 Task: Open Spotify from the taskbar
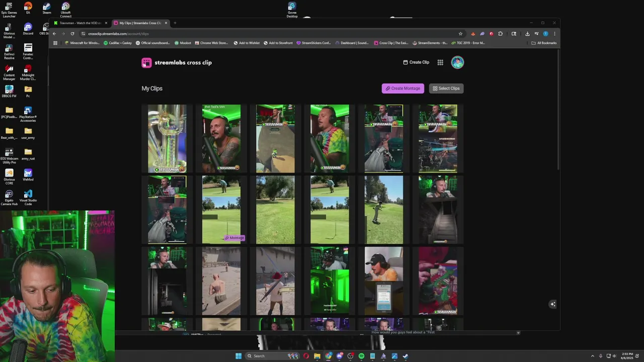point(361,356)
